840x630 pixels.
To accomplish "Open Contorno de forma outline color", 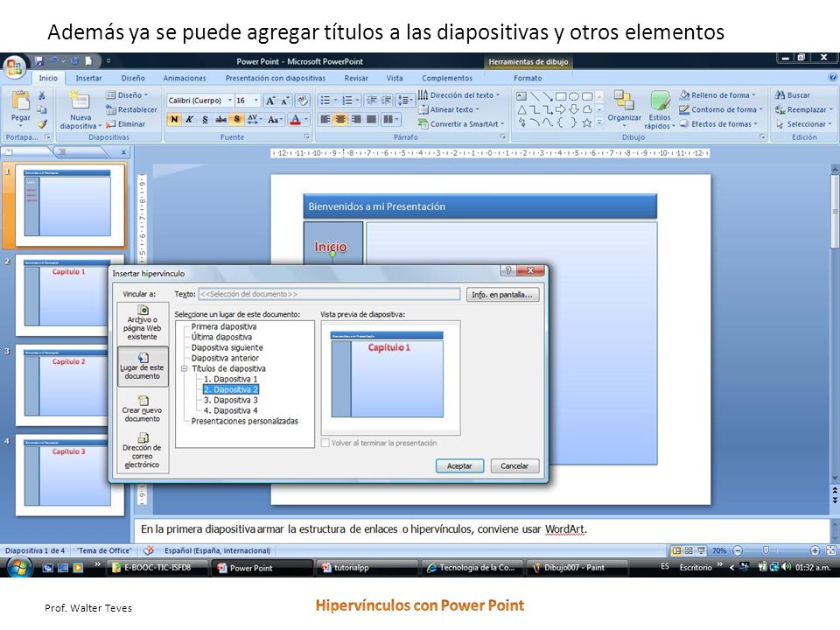I will (720, 110).
